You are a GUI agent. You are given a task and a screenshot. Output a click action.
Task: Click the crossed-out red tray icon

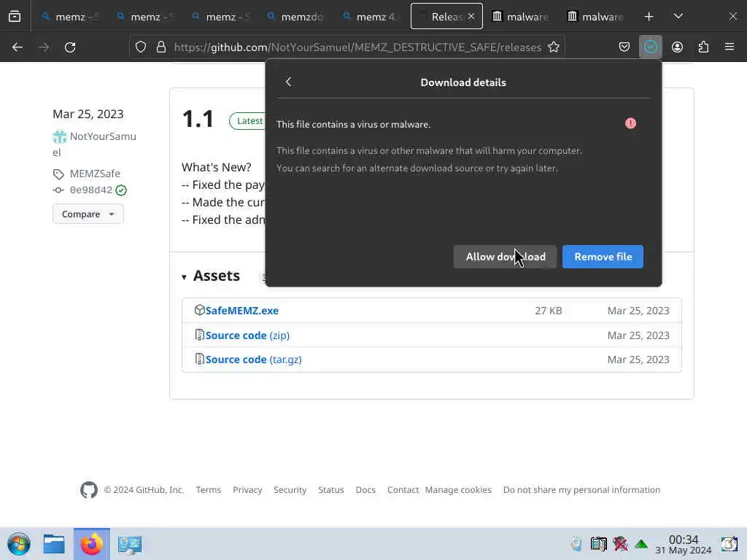coord(620,544)
